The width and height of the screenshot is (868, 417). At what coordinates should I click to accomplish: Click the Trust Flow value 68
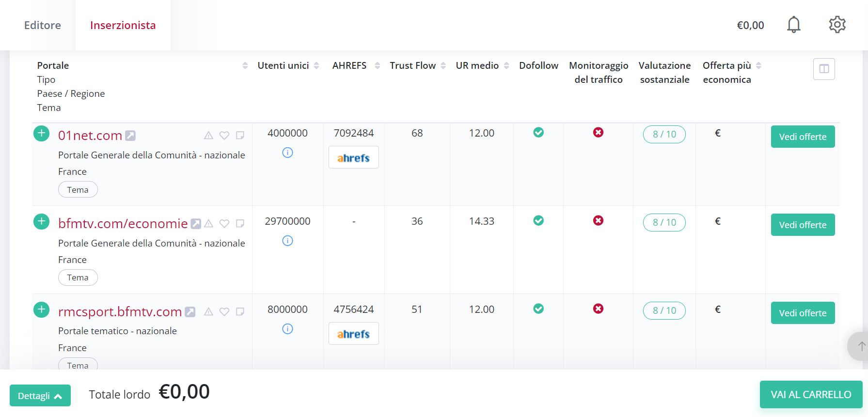[417, 133]
